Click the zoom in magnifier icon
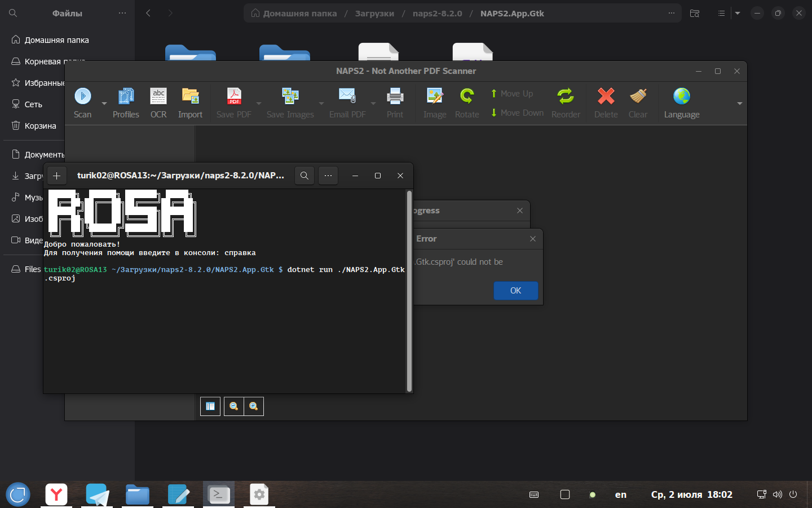This screenshot has height=508, width=812. (x=254, y=406)
